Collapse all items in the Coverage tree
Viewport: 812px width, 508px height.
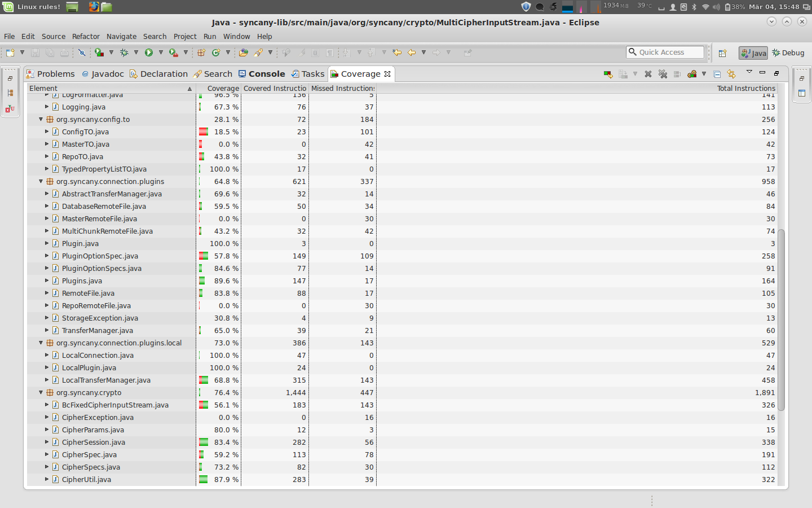pos(717,74)
